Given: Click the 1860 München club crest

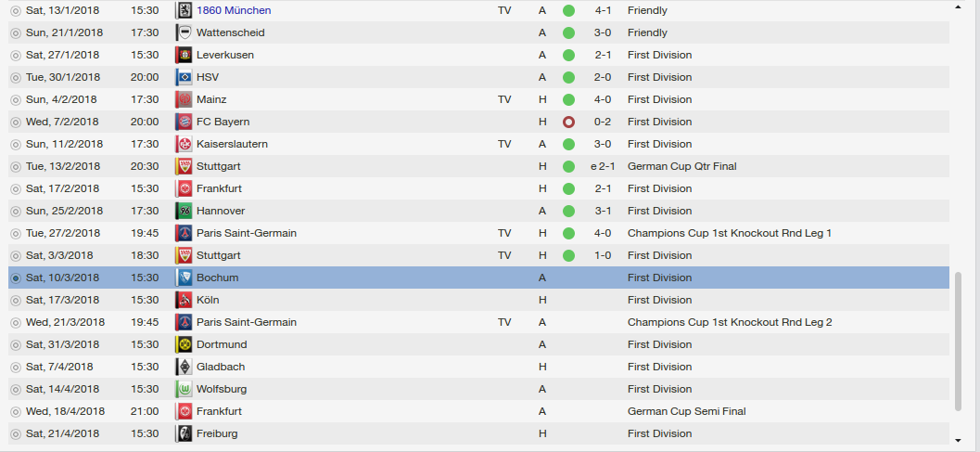Looking at the screenshot, I should 184,10.
